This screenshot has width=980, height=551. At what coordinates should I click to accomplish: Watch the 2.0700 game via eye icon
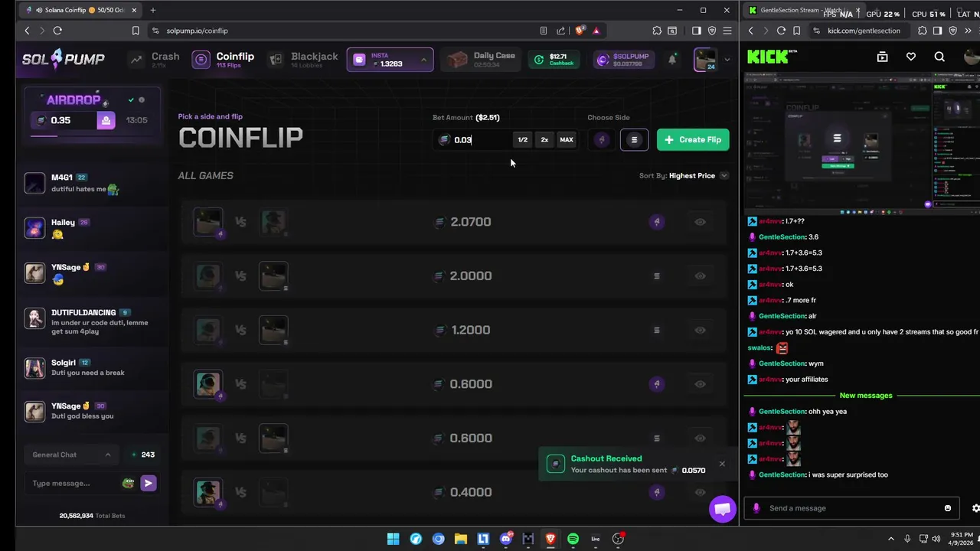[x=700, y=222]
